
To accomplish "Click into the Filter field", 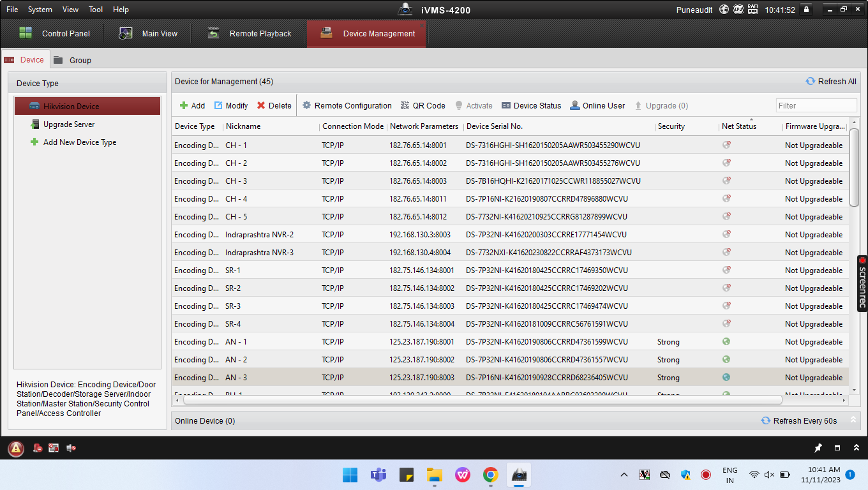I will click(x=816, y=106).
